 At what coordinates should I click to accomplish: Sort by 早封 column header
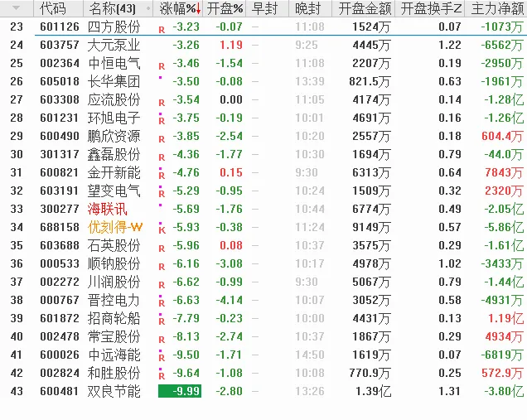(x=264, y=8)
